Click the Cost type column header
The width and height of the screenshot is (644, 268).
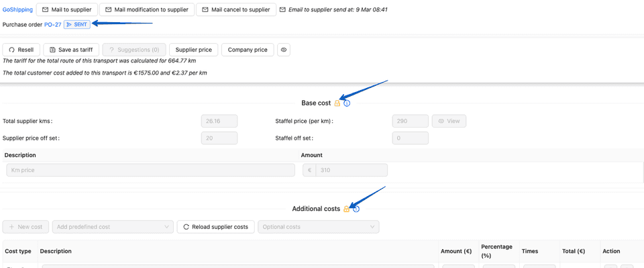tap(18, 251)
